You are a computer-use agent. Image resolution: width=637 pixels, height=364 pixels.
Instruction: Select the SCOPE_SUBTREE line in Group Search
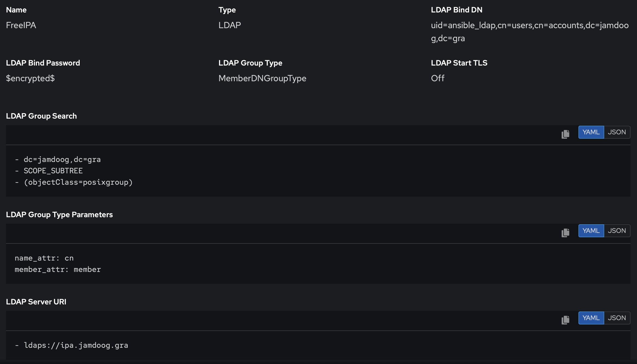[53, 171]
